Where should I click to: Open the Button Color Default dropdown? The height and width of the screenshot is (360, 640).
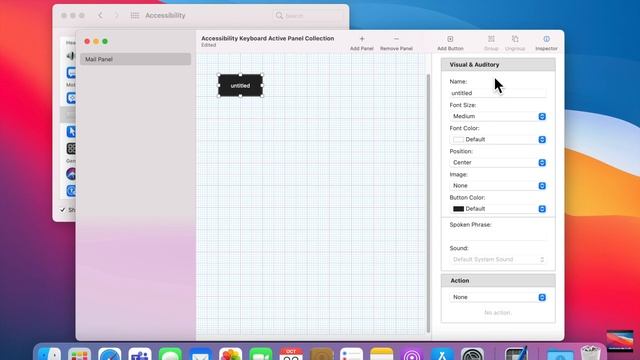(x=498, y=209)
